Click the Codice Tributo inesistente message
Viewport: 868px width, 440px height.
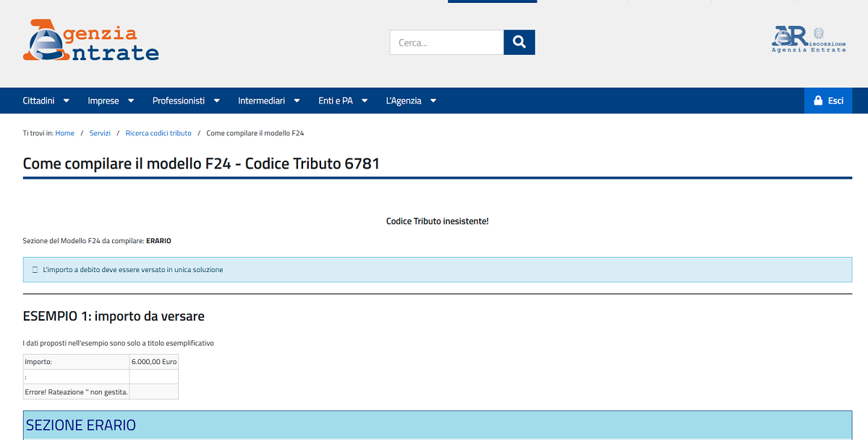pos(438,221)
